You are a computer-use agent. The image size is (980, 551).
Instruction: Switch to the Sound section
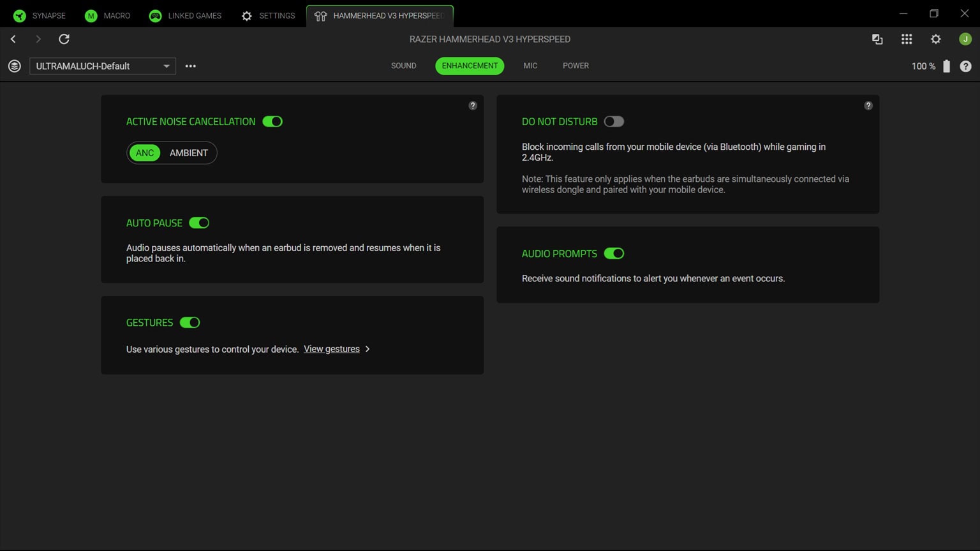click(404, 66)
